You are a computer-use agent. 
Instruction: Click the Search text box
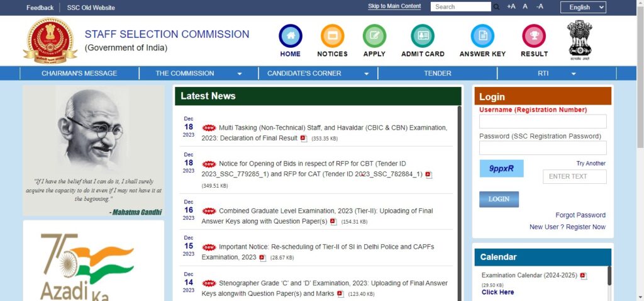pyautogui.click(x=460, y=6)
